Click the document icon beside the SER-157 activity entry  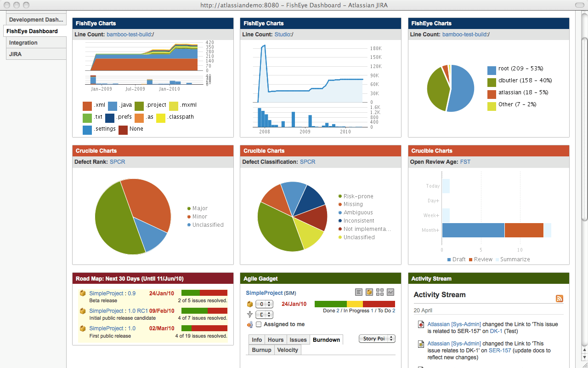click(x=421, y=344)
